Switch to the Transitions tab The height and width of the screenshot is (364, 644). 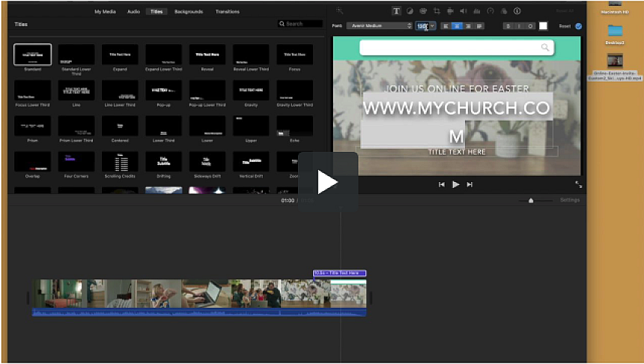pos(227,12)
